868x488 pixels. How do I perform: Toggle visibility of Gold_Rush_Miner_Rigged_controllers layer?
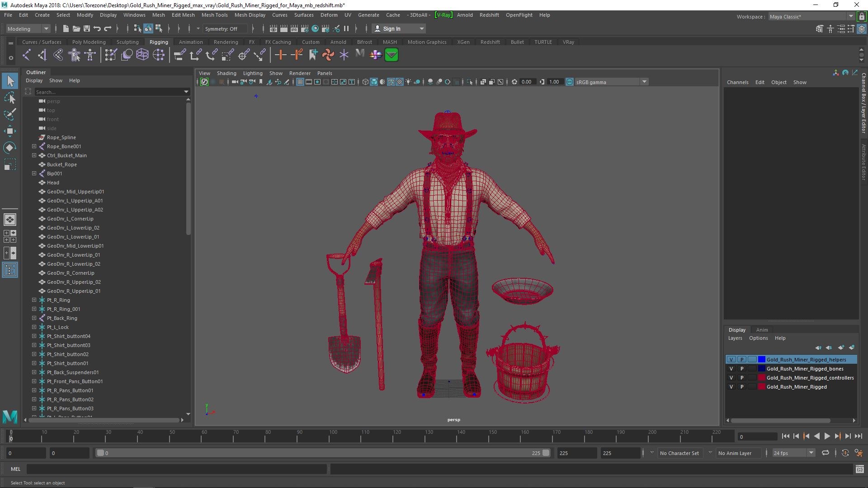click(x=731, y=378)
